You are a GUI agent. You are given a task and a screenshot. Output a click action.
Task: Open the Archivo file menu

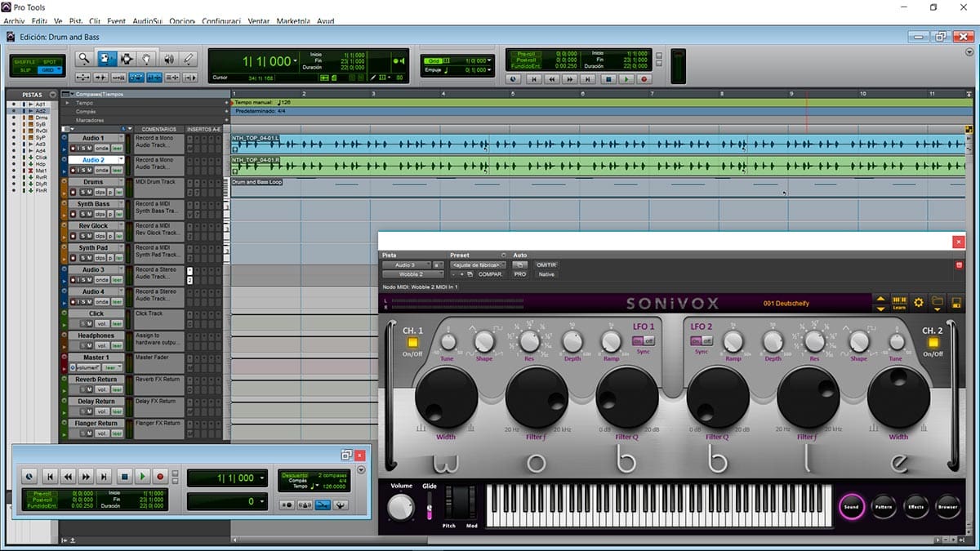[x=14, y=20]
